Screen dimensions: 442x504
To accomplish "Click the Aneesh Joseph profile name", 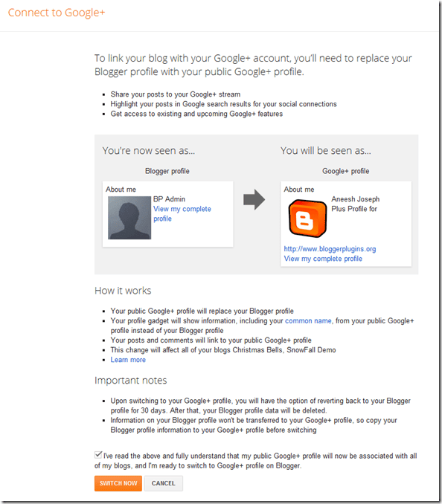I will click(x=356, y=199).
